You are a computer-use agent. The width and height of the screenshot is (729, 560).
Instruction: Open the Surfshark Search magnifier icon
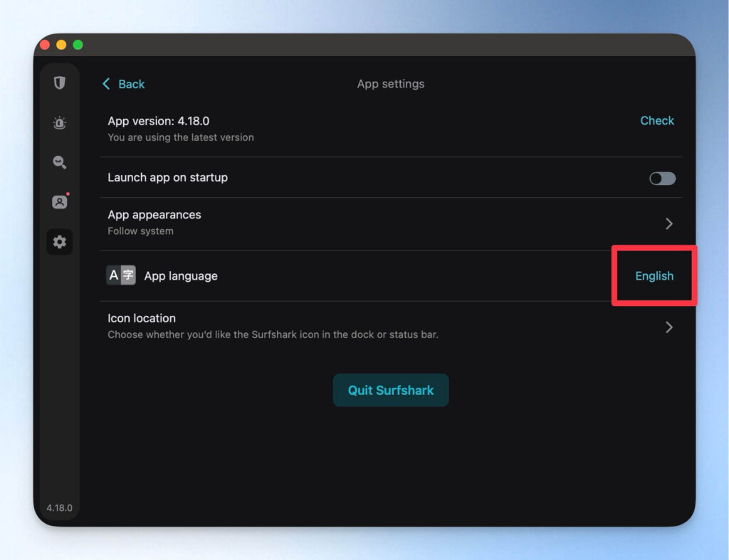(x=60, y=162)
